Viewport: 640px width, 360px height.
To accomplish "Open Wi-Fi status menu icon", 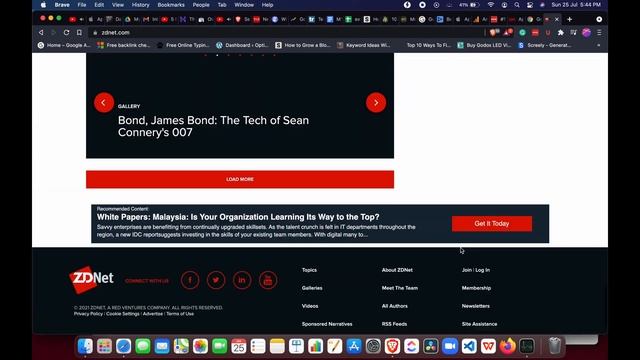I will pyautogui.click(x=491, y=5).
